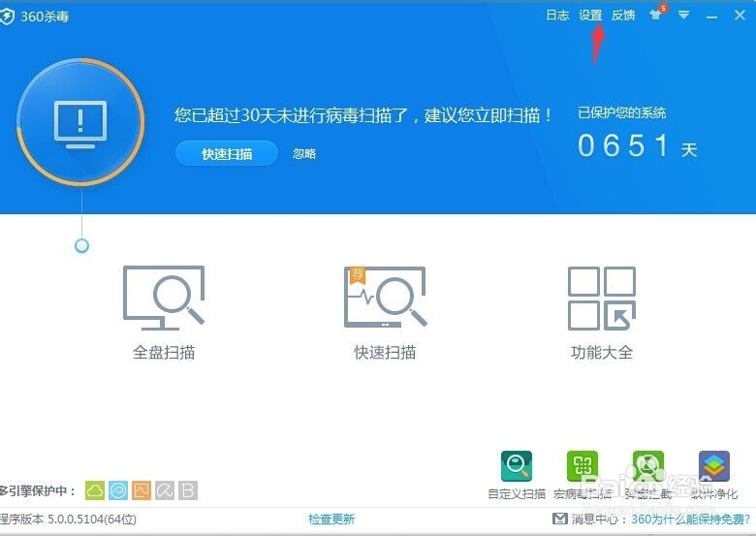Click the 快速扫描 button in the banner
The height and width of the screenshot is (536, 756).
point(227,154)
